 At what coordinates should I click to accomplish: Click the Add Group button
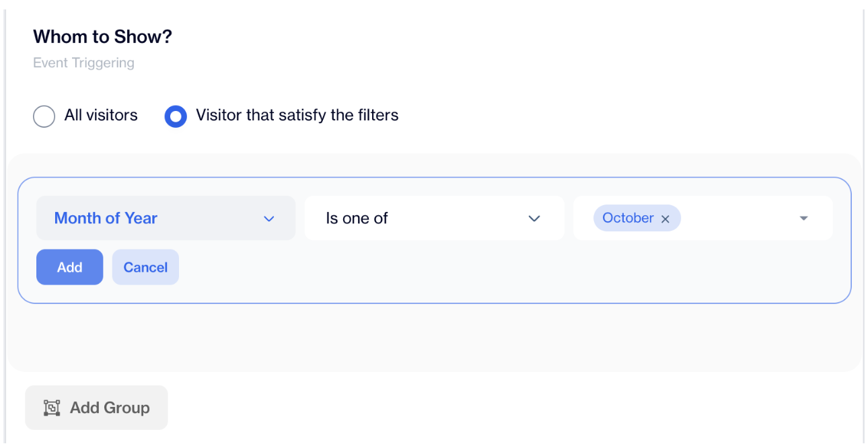pyautogui.click(x=96, y=408)
